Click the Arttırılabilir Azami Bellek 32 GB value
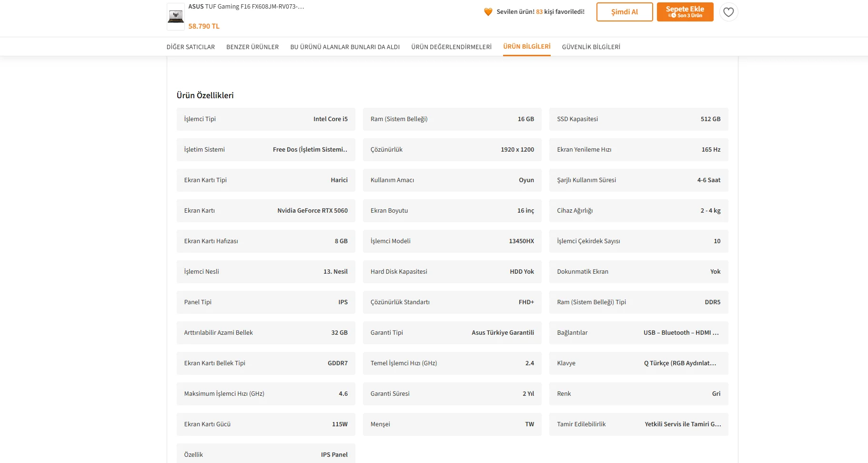The height and width of the screenshot is (463, 868). pyautogui.click(x=340, y=333)
